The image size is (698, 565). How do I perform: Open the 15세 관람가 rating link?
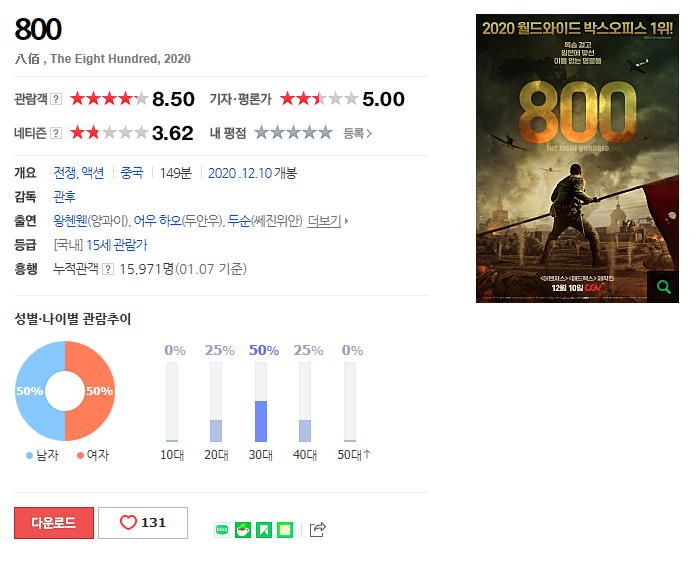(117, 245)
